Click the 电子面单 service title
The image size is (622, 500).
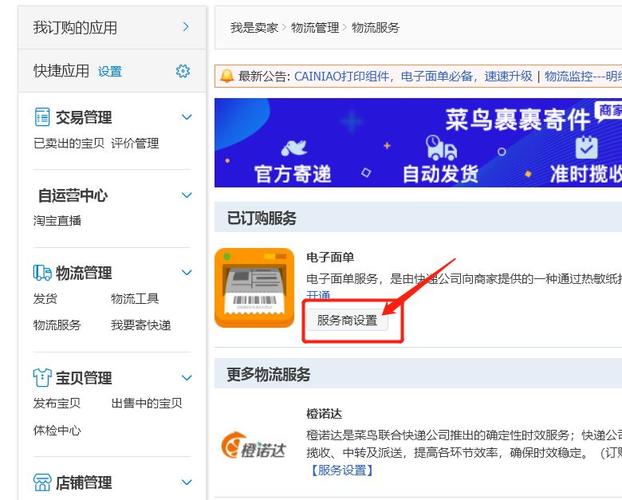point(330,258)
